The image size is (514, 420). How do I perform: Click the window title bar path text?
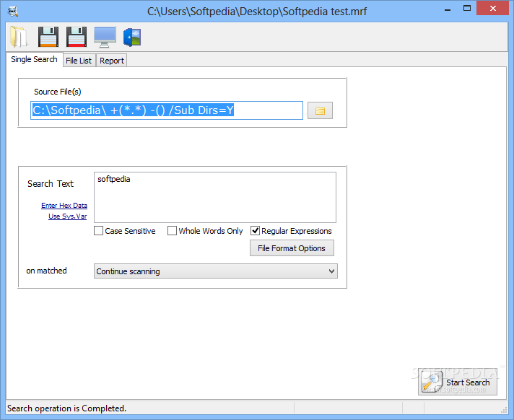coord(257,12)
